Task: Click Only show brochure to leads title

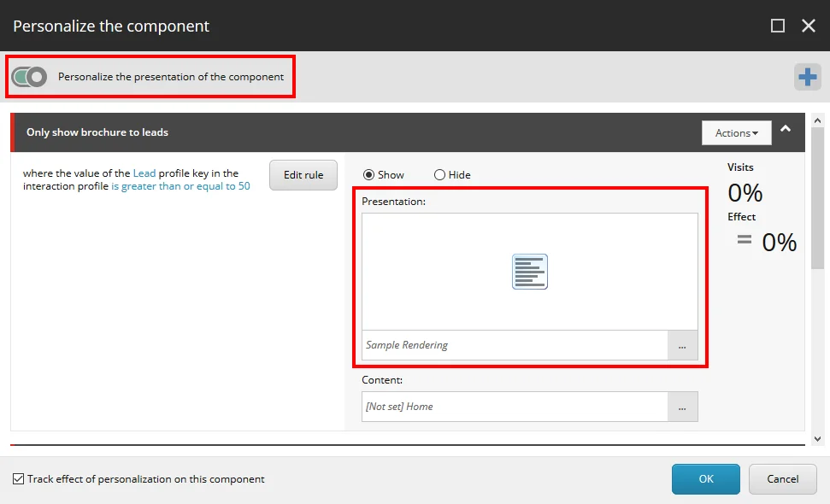Action: pyautogui.click(x=97, y=132)
